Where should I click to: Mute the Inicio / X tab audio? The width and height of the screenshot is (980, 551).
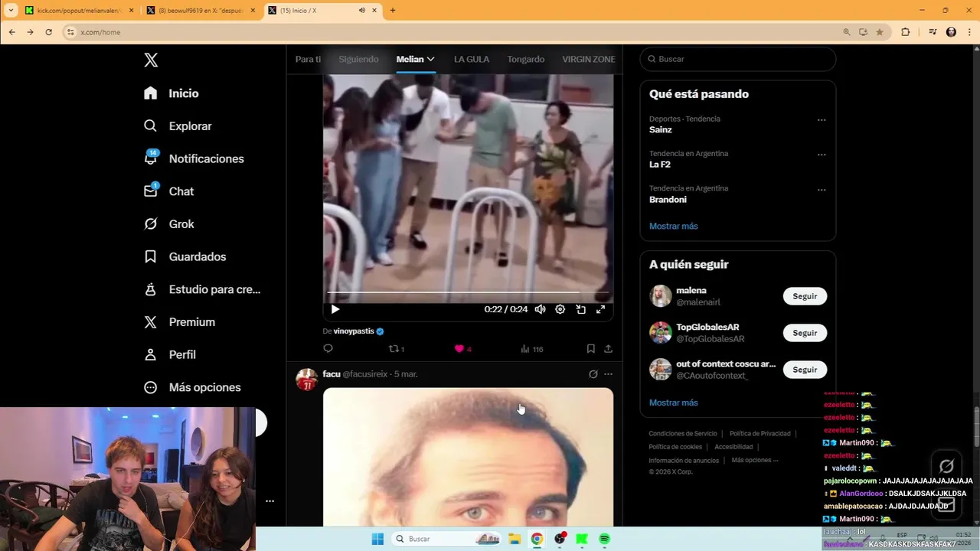(x=362, y=11)
